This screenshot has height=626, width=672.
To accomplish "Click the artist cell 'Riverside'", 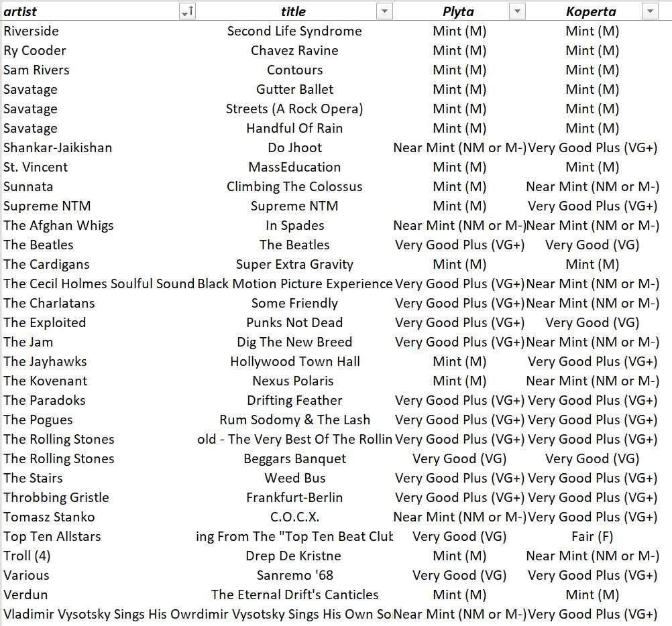I will click(32, 31).
